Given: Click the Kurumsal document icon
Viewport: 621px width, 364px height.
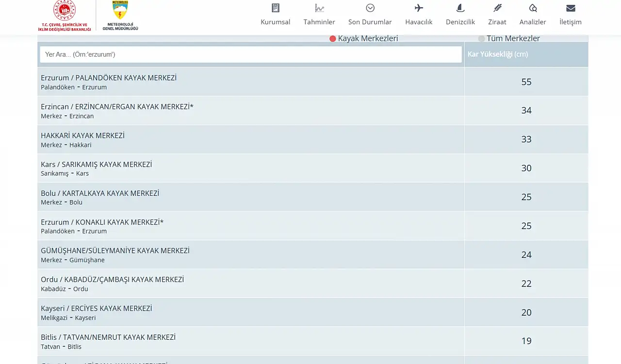Looking at the screenshot, I should point(275,8).
